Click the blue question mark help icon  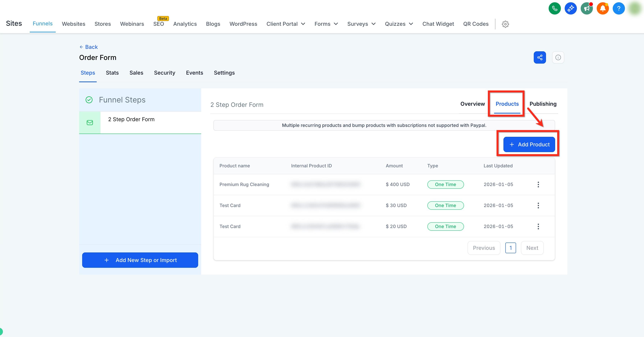(618, 9)
